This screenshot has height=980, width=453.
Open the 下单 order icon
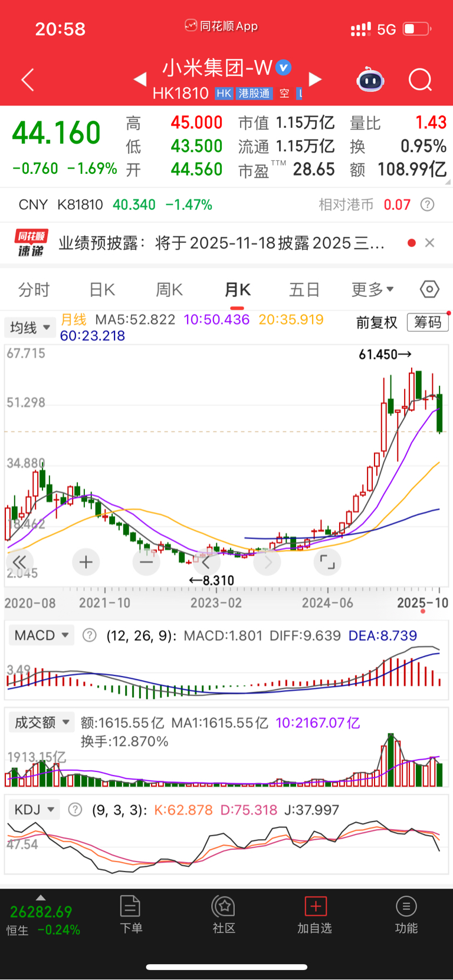tap(130, 914)
